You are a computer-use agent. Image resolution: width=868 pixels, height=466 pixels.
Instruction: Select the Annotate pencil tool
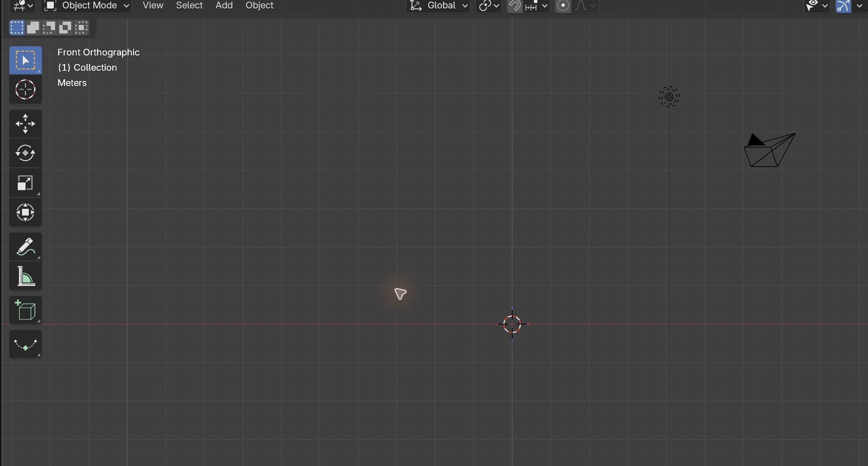pos(25,247)
